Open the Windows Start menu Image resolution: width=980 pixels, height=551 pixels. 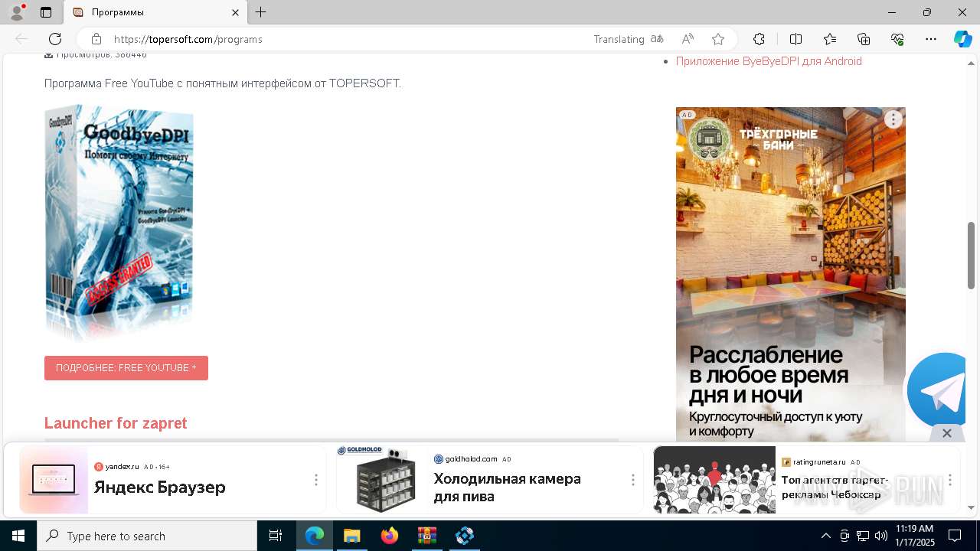coord(18,536)
